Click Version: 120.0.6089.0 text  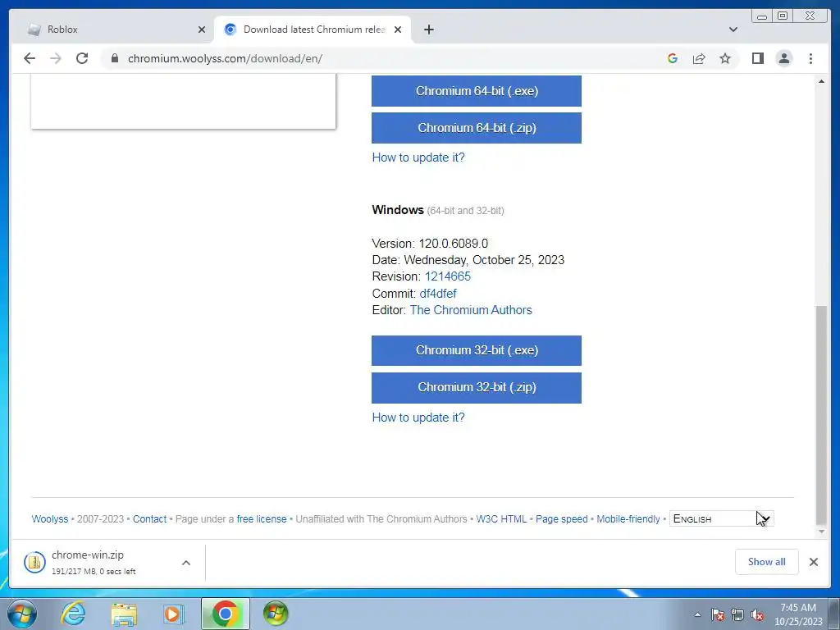[430, 244]
